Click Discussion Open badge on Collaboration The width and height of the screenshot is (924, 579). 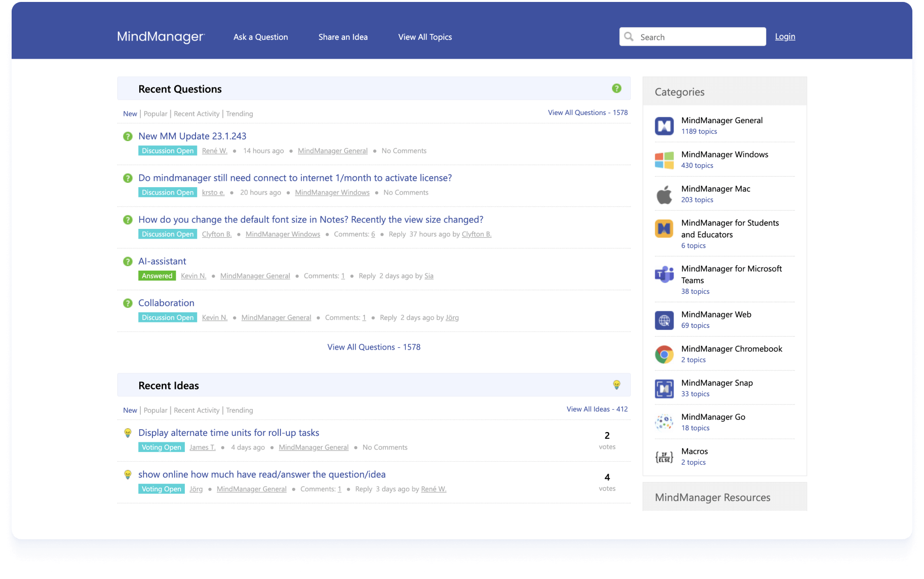pyautogui.click(x=168, y=318)
